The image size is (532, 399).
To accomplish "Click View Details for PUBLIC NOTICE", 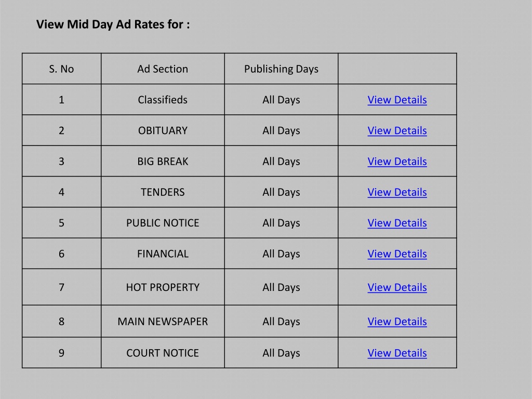I will pos(397,223).
